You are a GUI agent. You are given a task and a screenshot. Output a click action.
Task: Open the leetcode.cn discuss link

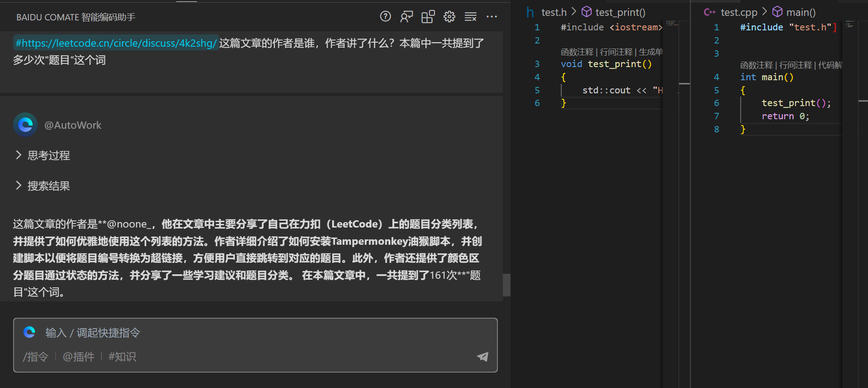click(116, 43)
